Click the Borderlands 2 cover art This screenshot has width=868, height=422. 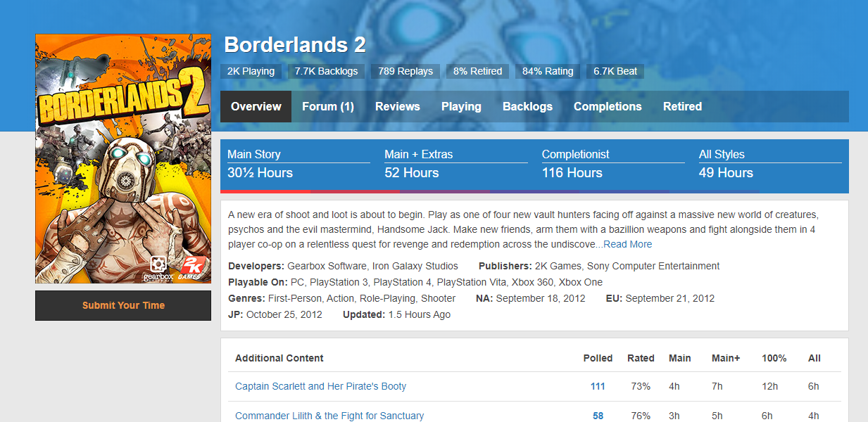pyautogui.click(x=123, y=159)
